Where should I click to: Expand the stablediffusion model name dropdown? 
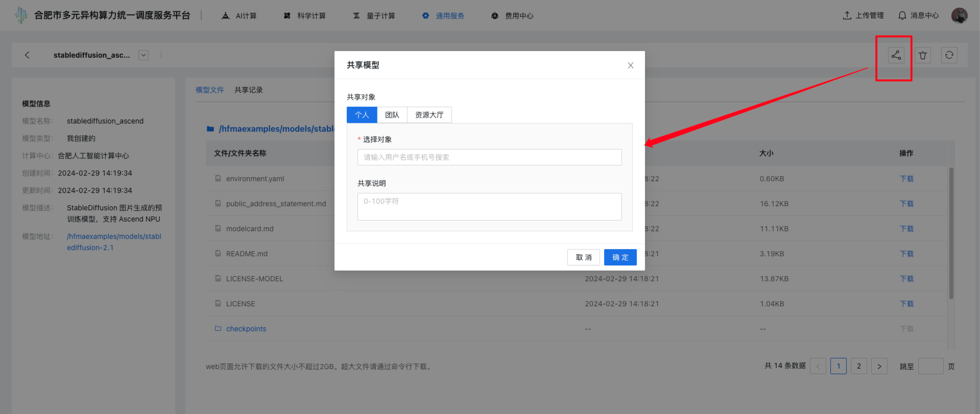pos(144,55)
